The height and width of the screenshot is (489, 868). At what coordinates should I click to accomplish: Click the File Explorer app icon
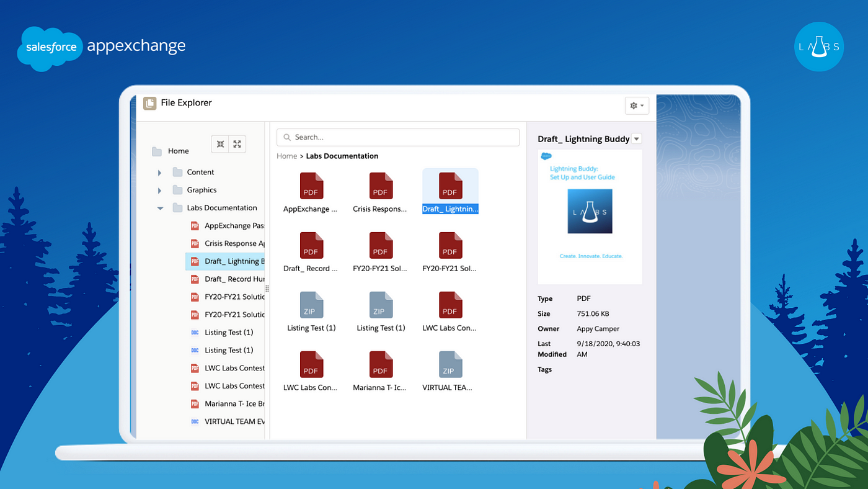(149, 103)
